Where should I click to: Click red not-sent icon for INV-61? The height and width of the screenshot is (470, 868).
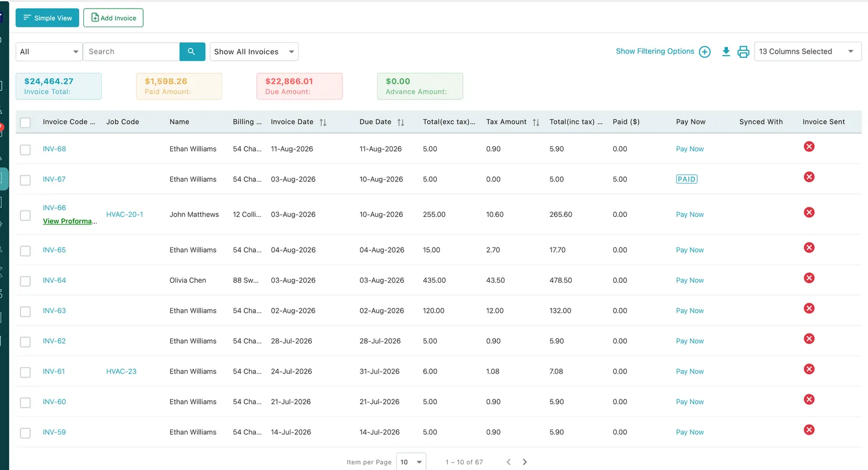pos(809,369)
